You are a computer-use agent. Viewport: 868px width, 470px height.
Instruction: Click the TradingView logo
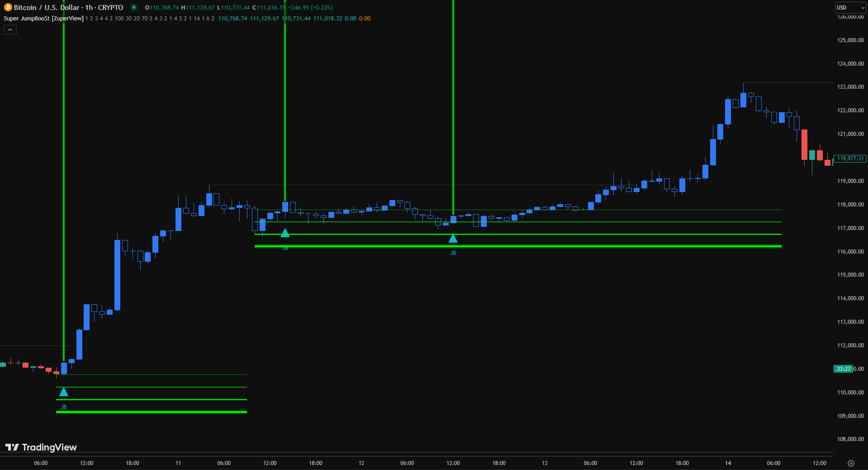coord(41,447)
